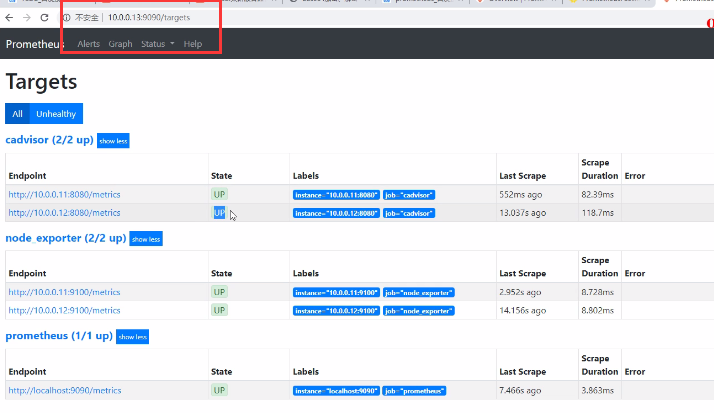The image size is (714, 413).
Task: Open the Alerts page
Action: [88, 44]
